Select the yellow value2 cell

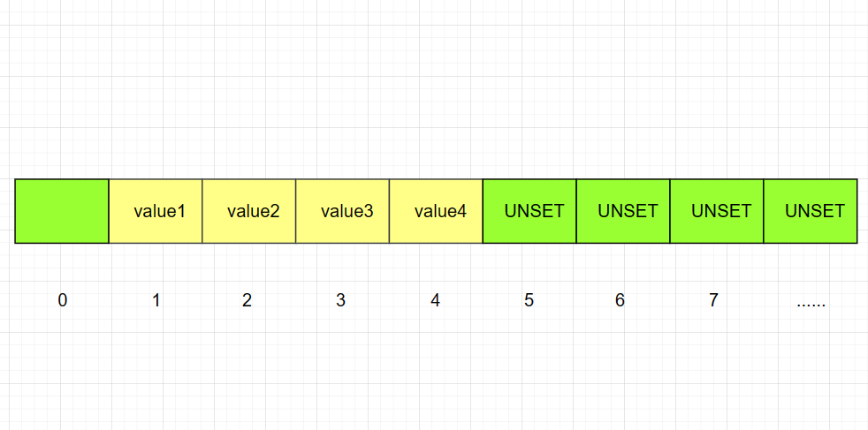249,210
